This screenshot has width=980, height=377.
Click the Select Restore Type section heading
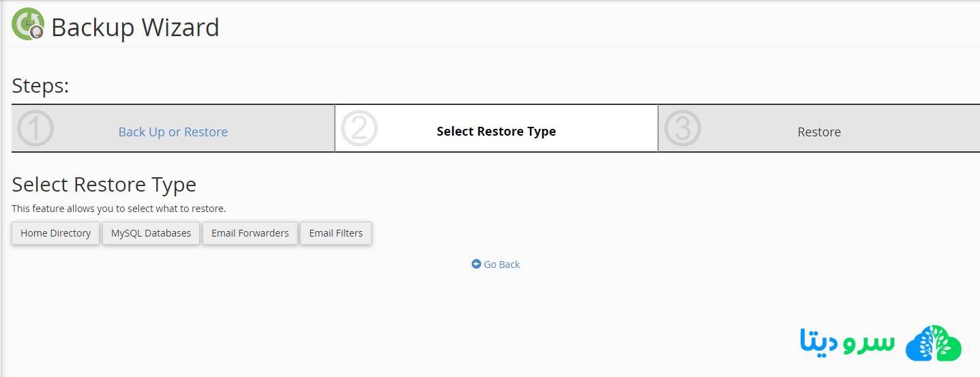[104, 185]
